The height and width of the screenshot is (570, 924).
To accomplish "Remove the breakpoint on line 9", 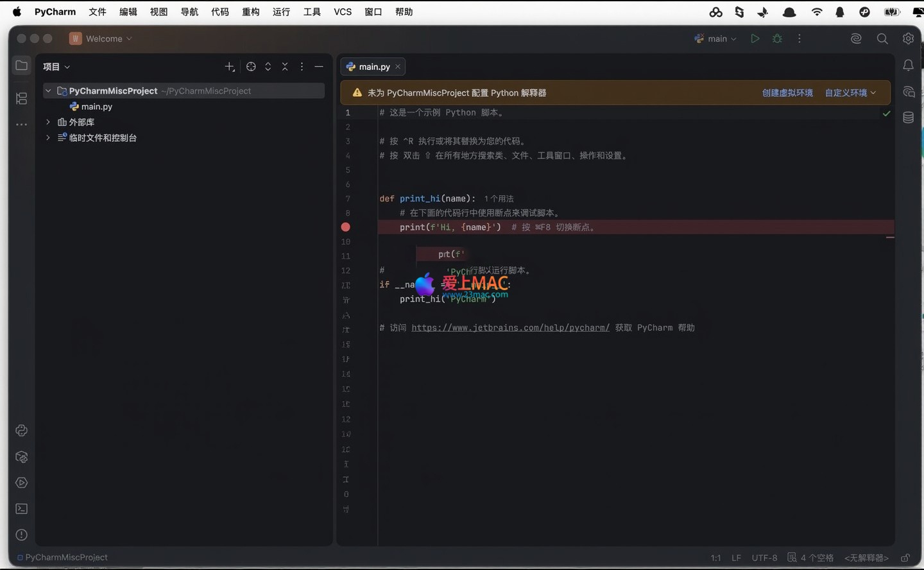I will (x=345, y=227).
